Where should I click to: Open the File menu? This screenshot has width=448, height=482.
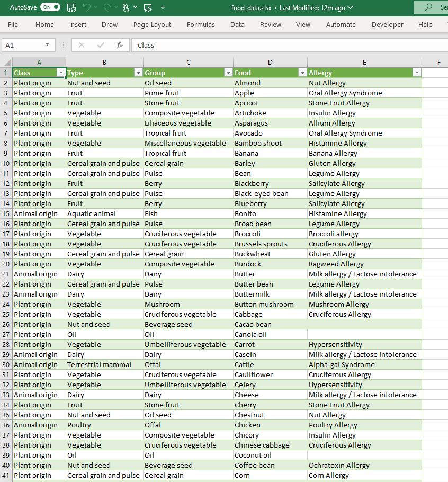click(x=13, y=24)
